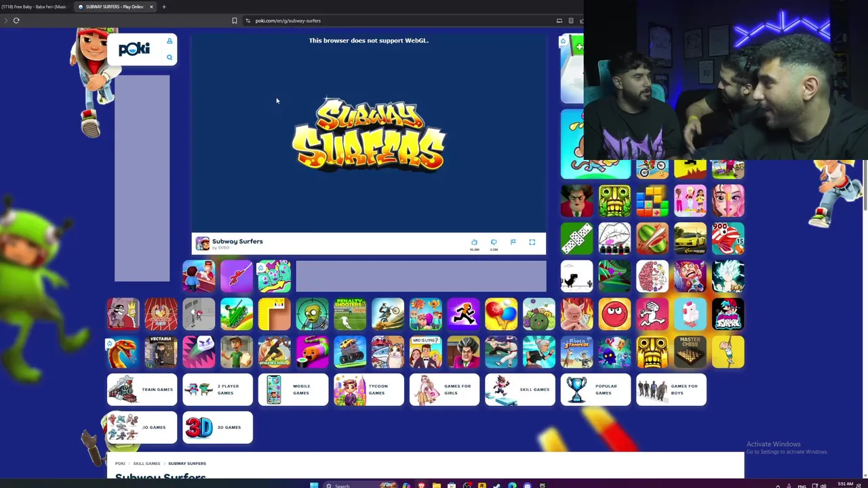This screenshot has height=488, width=868.
Task: Open the green tank game thumbnail
Action: point(236,314)
